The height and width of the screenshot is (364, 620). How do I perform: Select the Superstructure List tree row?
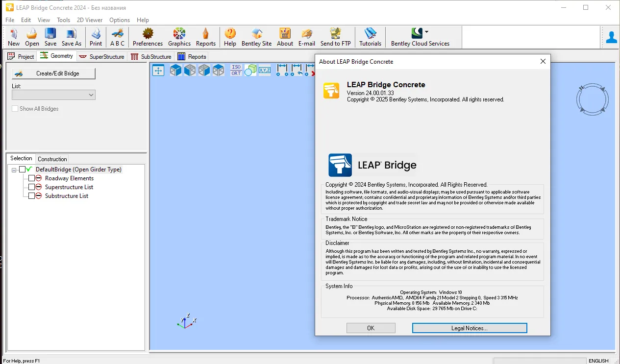point(69,187)
